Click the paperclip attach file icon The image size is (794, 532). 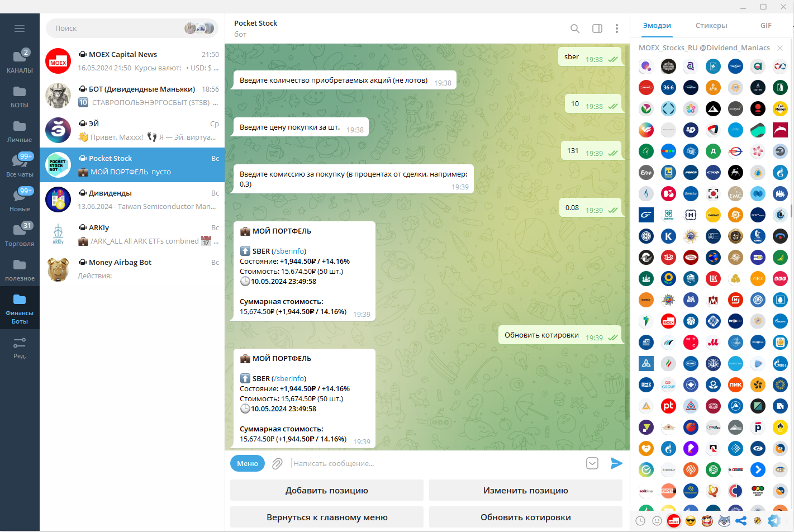[277, 464]
